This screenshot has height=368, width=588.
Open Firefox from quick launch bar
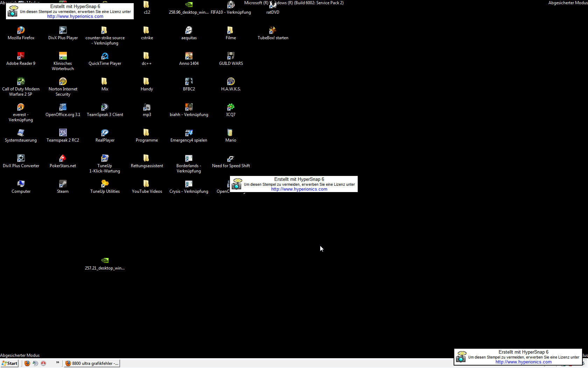(x=27, y=363)
